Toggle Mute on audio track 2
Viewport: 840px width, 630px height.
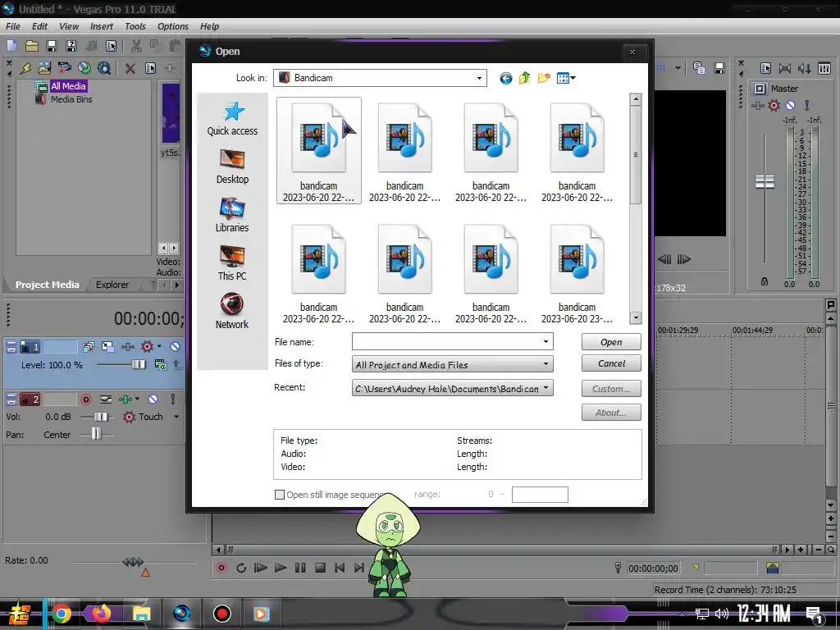coord(153,399)
